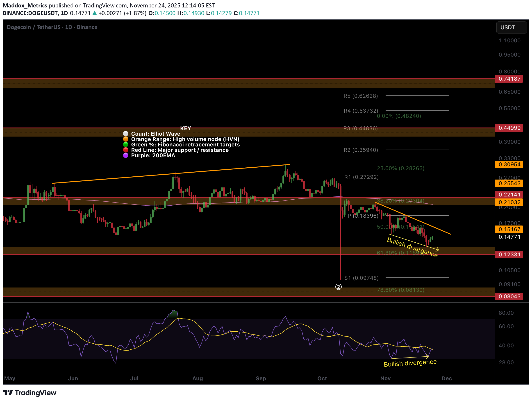Click the red 0.08043 price label
532x401 pixels.
(509, 296)
